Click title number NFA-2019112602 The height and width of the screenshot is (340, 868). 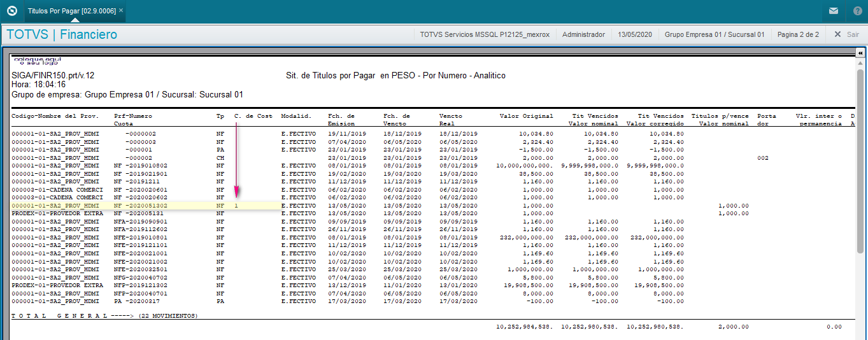(140, 229)
